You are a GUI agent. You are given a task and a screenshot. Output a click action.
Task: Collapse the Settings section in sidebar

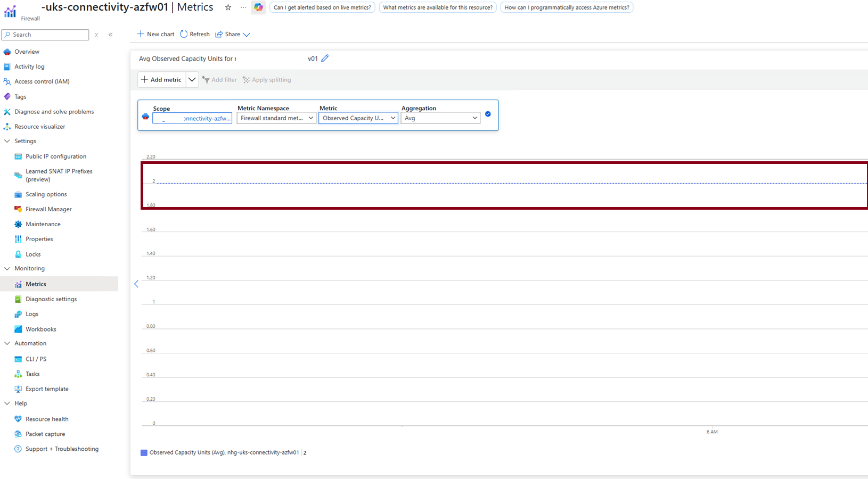click(x=7, y=141)
